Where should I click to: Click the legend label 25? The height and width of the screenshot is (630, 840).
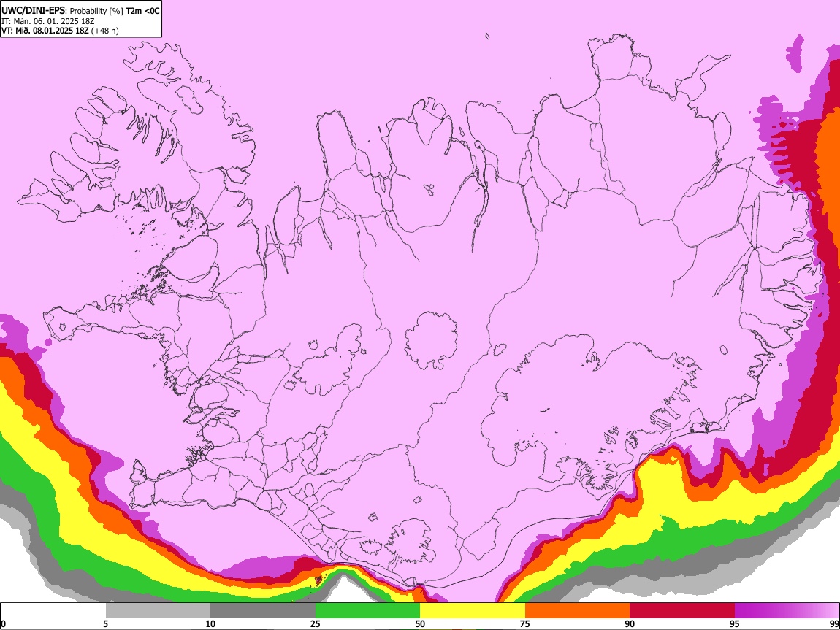coord(316,623)
